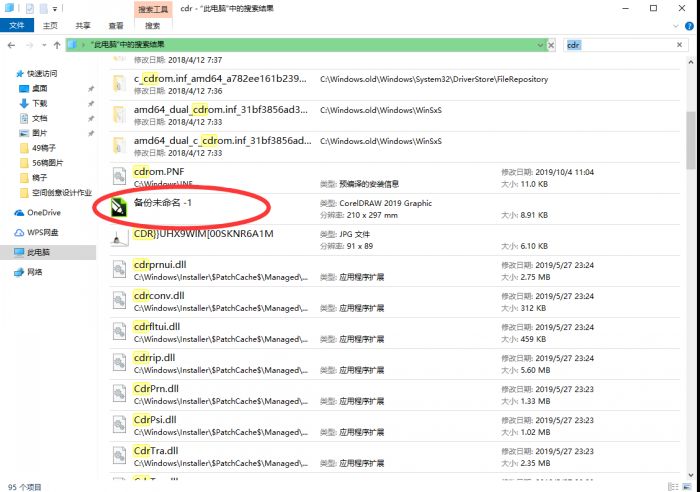Select the cdrconv.dll file icon

[x=119, y=300]
